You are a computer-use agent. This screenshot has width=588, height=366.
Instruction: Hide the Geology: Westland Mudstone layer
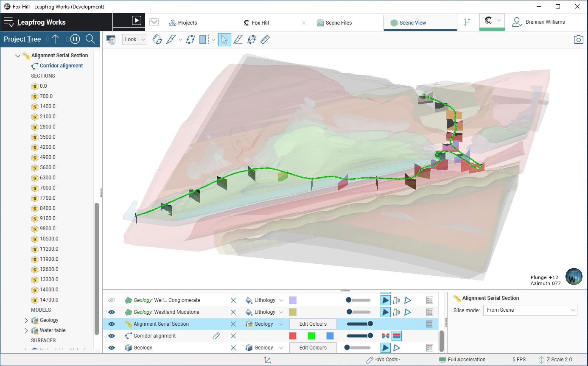111,312
